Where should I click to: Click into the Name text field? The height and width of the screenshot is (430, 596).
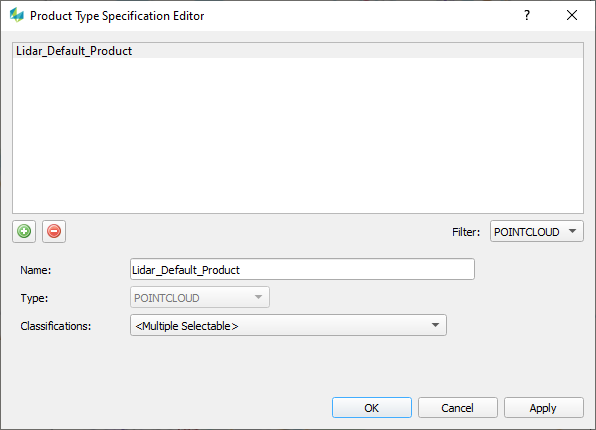pos(302,269)
